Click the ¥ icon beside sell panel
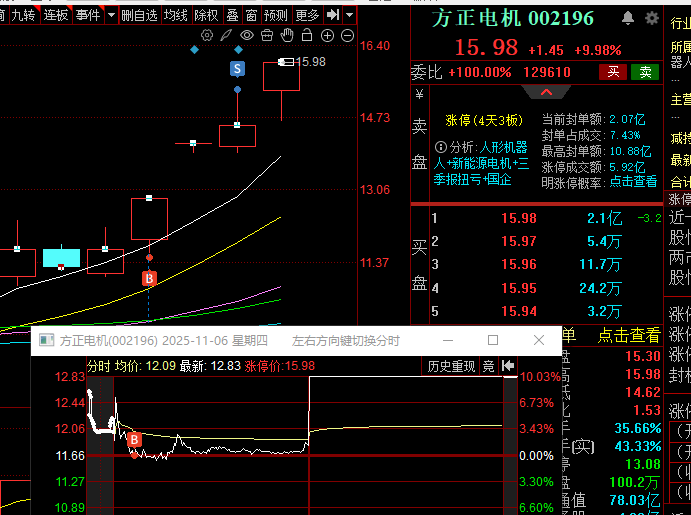The width and height of the screenshot is (691, 515). 420,94
